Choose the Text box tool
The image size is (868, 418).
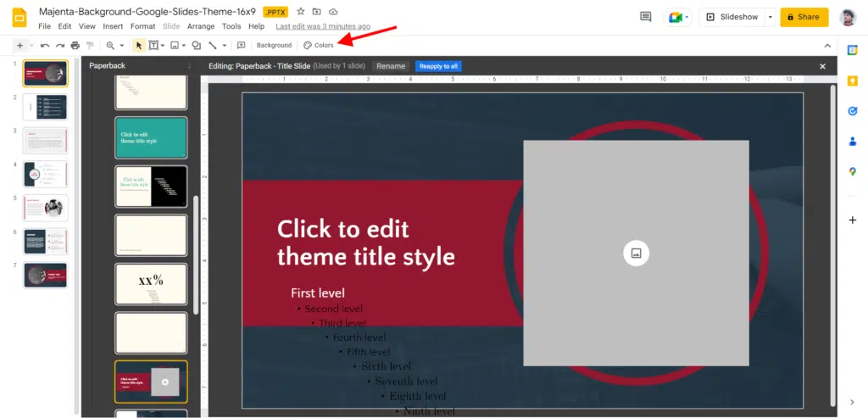153,45
